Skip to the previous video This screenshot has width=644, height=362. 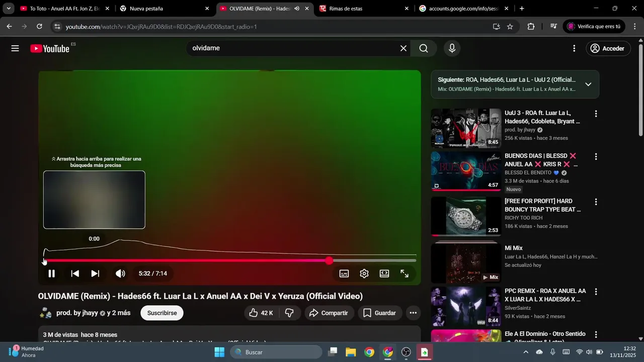[75, 274]
